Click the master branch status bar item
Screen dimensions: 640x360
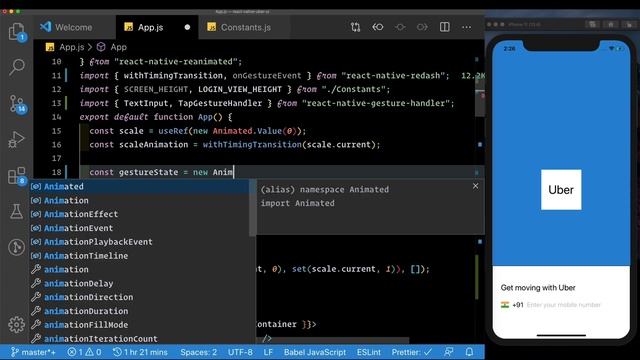[33, 352]
